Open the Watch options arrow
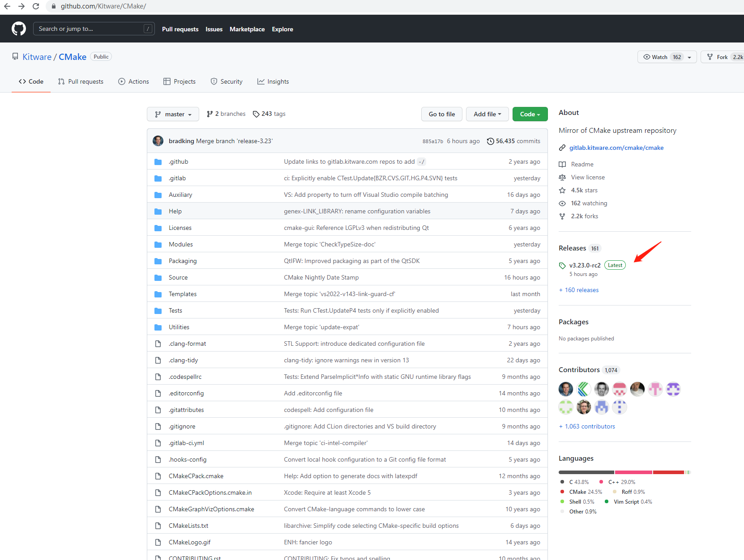Image resolution: width=744 pixels, height=560 pixels. [x=690, y=57]
